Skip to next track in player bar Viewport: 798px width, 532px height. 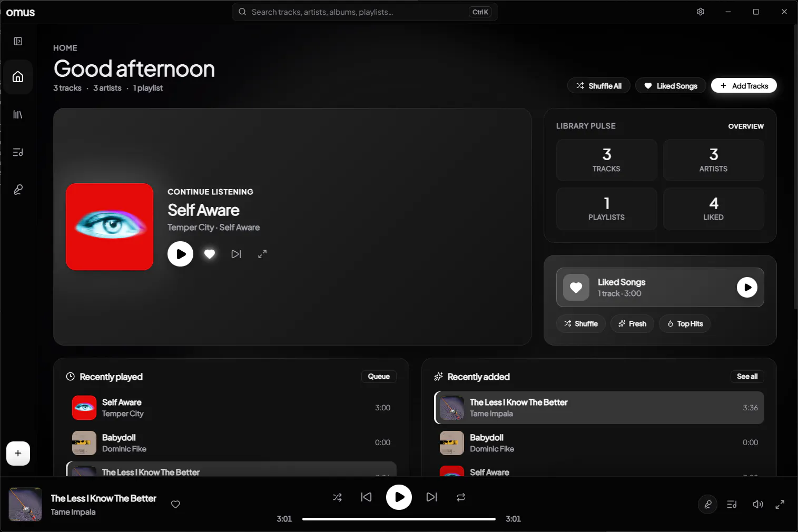(x=432, y=497)
